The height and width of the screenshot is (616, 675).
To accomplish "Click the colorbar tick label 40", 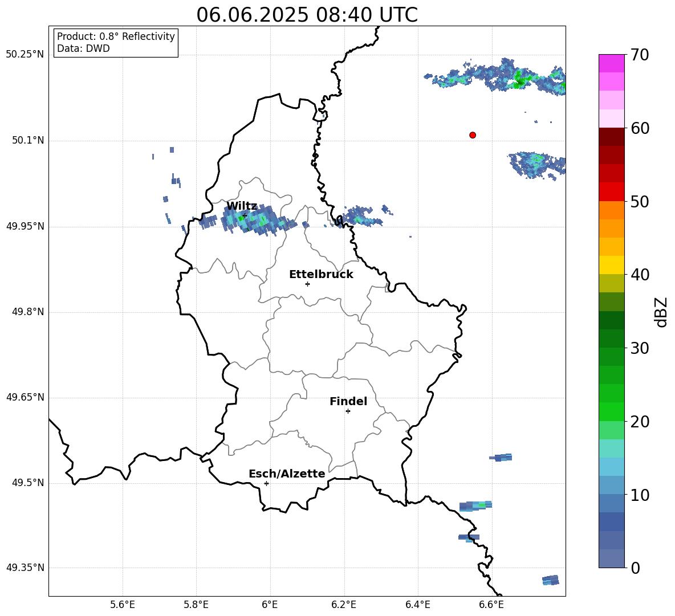I will point(640,275).
